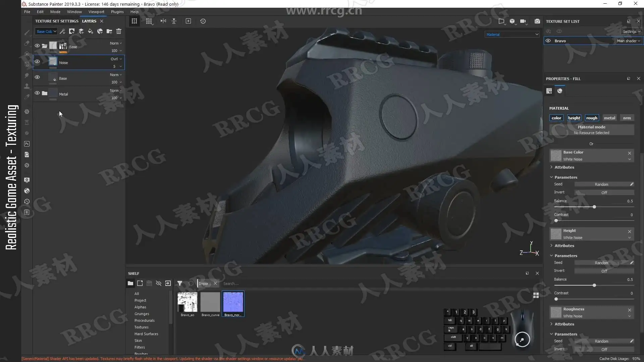Open the Noise layer blend mode dropdown
The width and height of the screenshot is (644, 362).
(116, 59)
